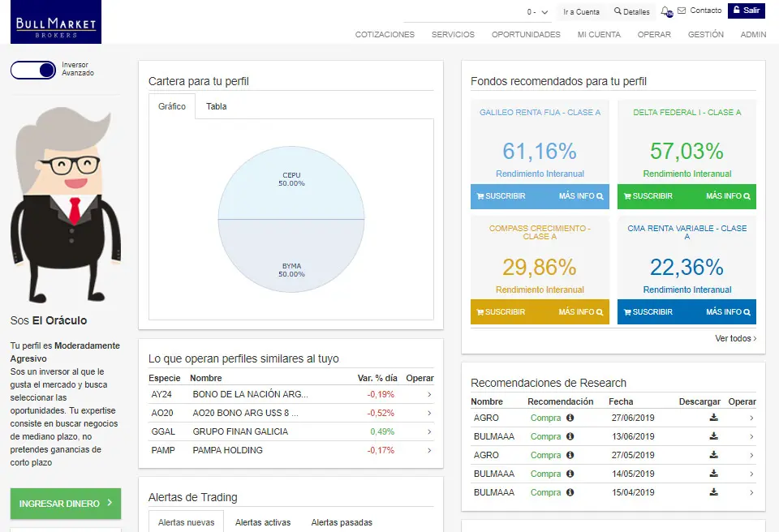Download the BULMAAA 13/06/2019 research report
Viewport: 779px width, 532px height.
point(713,435)
